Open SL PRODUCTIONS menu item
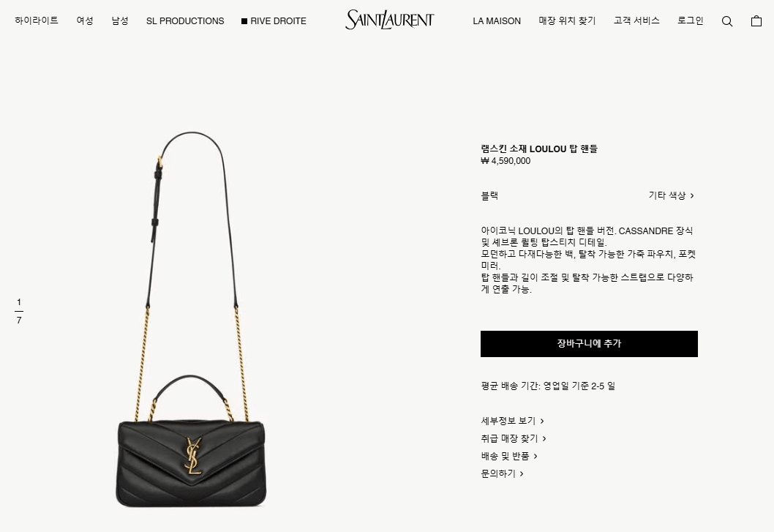The height and width of the screenshot is (532, 774). coord(185,21)
